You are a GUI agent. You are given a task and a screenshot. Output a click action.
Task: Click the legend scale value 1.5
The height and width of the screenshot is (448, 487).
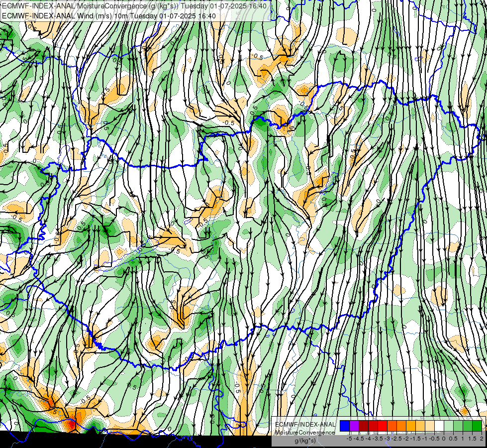(x=473, y=439)
